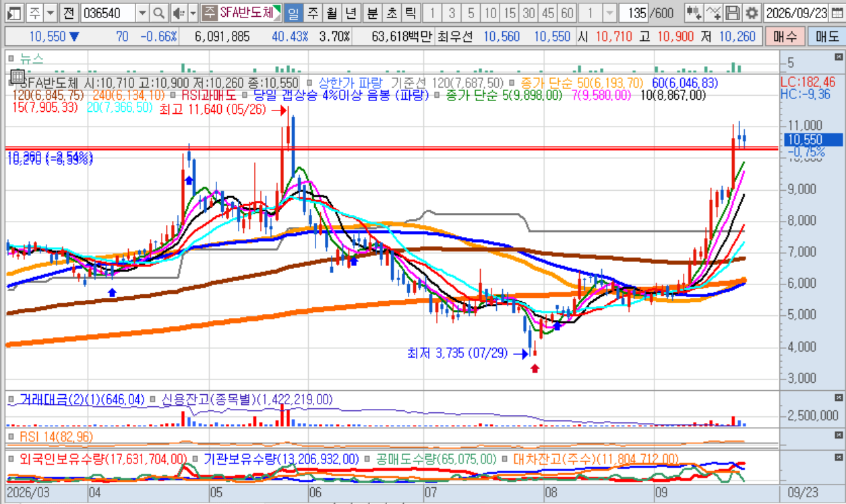Click the date field 2026/09/23
Viewport: 846px width, 504px height.
[x=797, y=13]
